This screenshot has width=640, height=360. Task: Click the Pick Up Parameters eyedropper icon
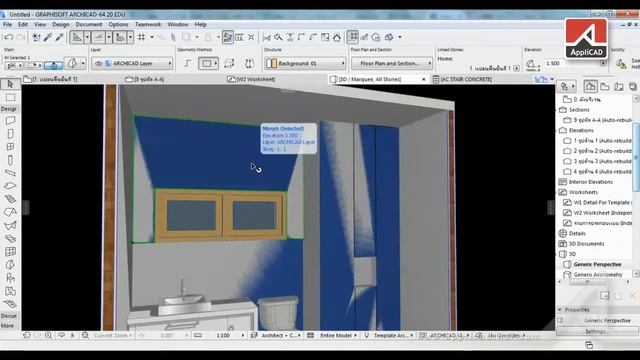48,37
